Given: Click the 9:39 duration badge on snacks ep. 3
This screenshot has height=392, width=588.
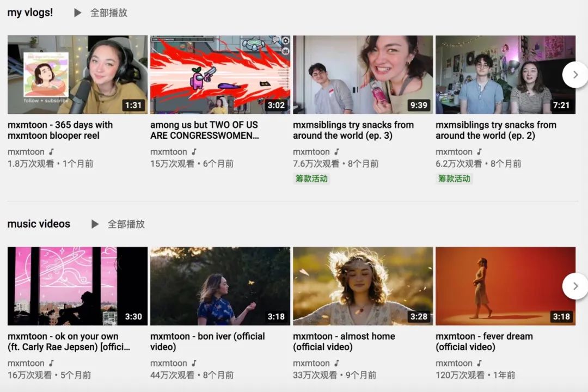Looking at the screenshot, I should pos(419,105).
